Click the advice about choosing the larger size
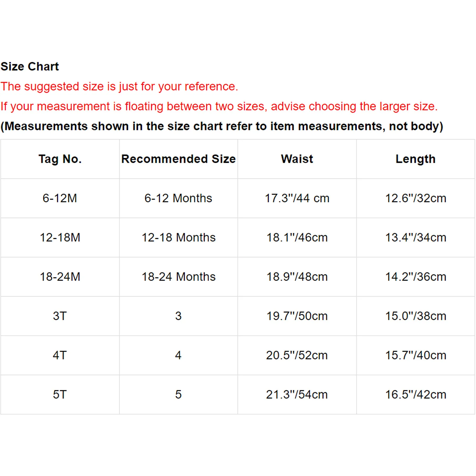The image size is (476, 476). pyautogui.click(x=219, y=106)
